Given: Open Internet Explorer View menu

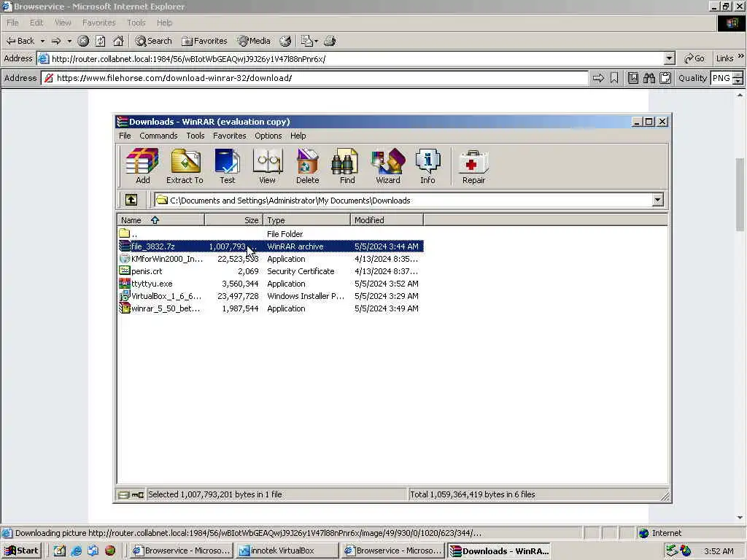Looking at the screenshot, I should 63,23.
